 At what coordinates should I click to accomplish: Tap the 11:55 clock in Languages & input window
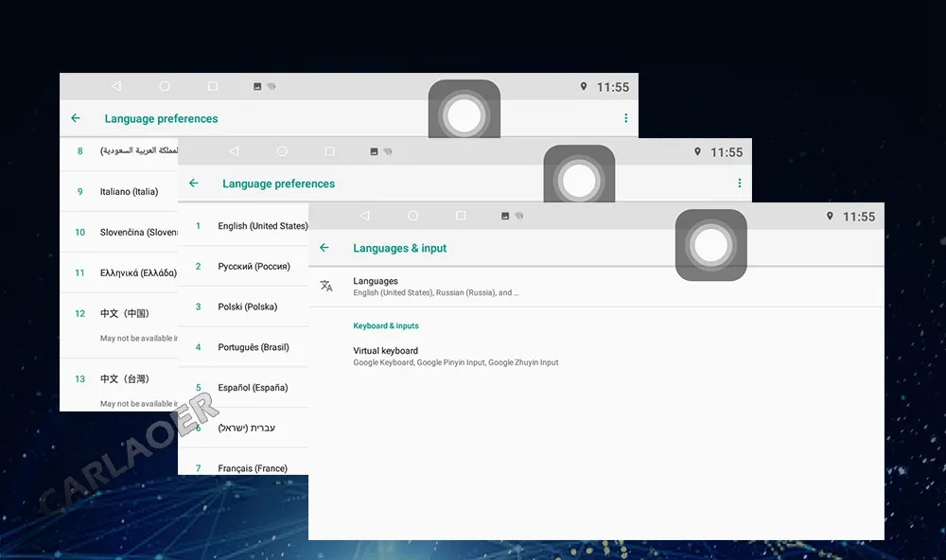pyautogui.click(x=859, y=217)
